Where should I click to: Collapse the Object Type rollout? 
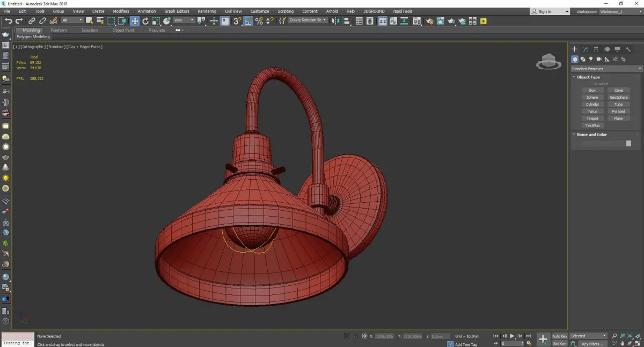588,77
